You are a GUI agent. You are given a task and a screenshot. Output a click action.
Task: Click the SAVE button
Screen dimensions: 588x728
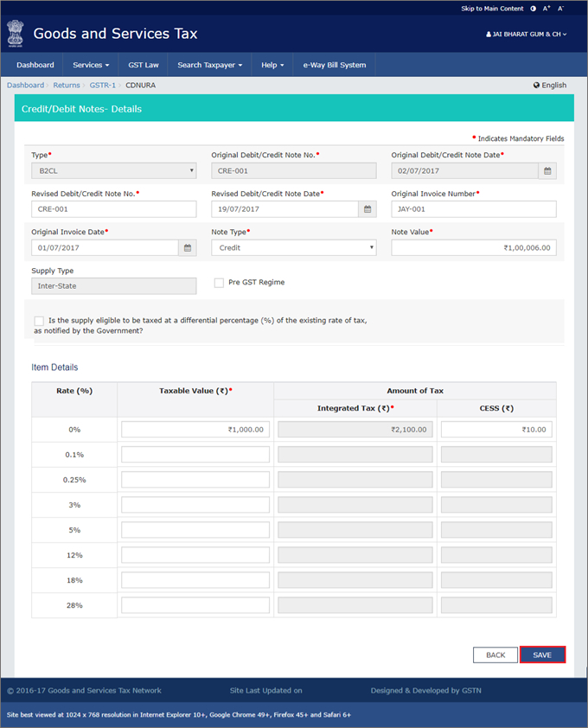coord(542,655)
